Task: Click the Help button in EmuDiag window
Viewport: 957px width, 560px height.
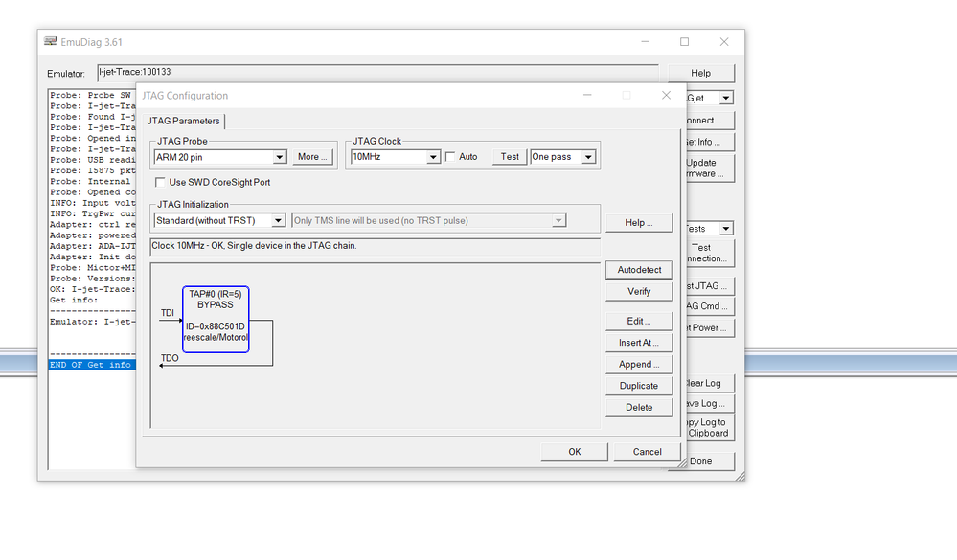Action: click(700, 73)
